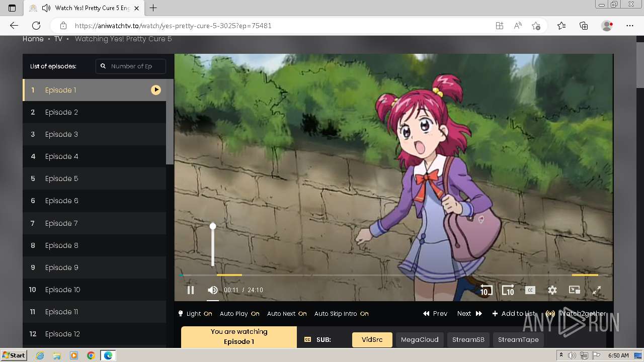Image resolution: width=644 pixels, height=362 pixels.
Task: Open File Explorer in taskbar
Action: 57,355
